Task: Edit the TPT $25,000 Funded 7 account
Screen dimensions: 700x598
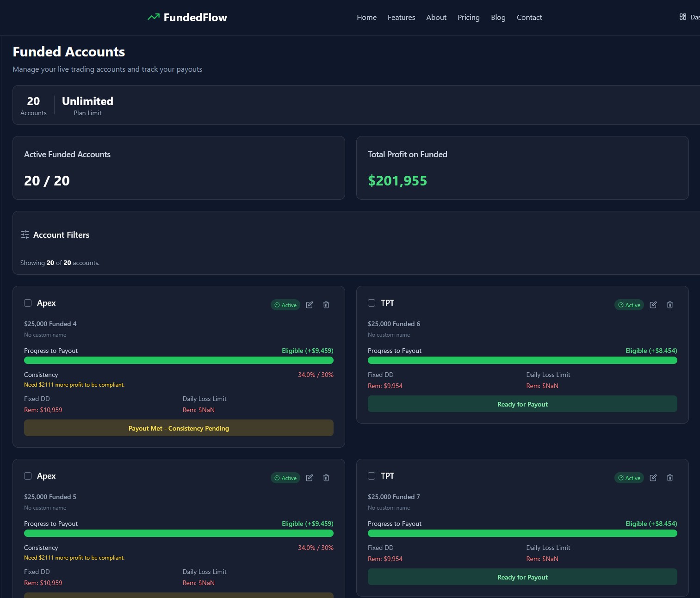Action: click(x=653, y=478)
